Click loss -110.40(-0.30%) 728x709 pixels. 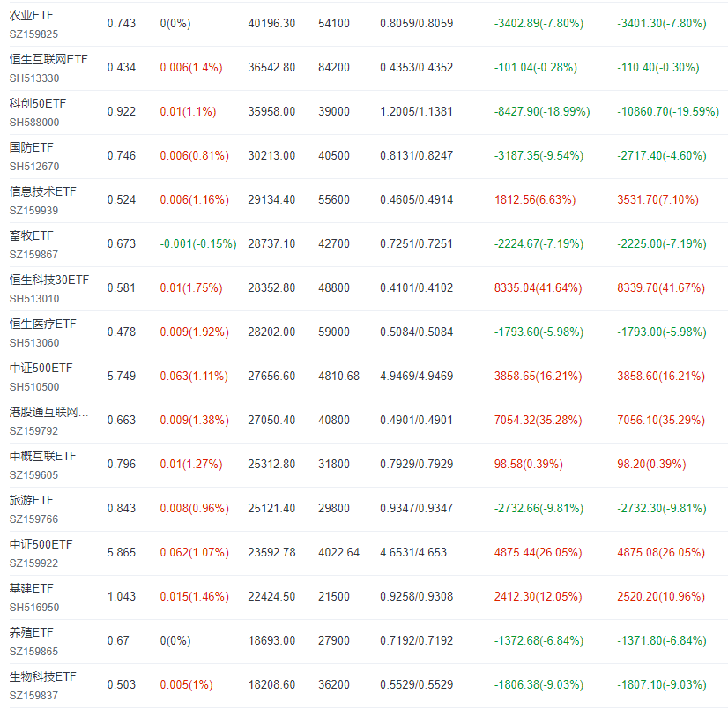[x=658, y=68]
